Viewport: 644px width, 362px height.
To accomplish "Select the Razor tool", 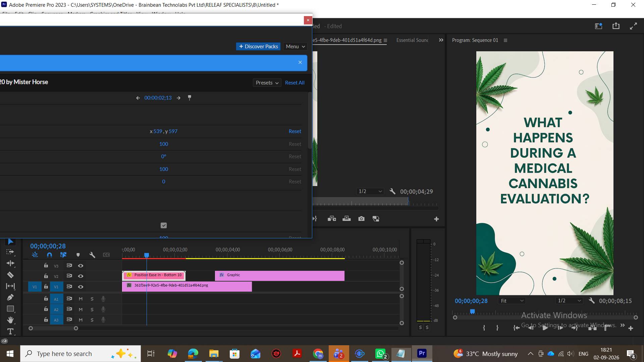I will pos(10,275).
